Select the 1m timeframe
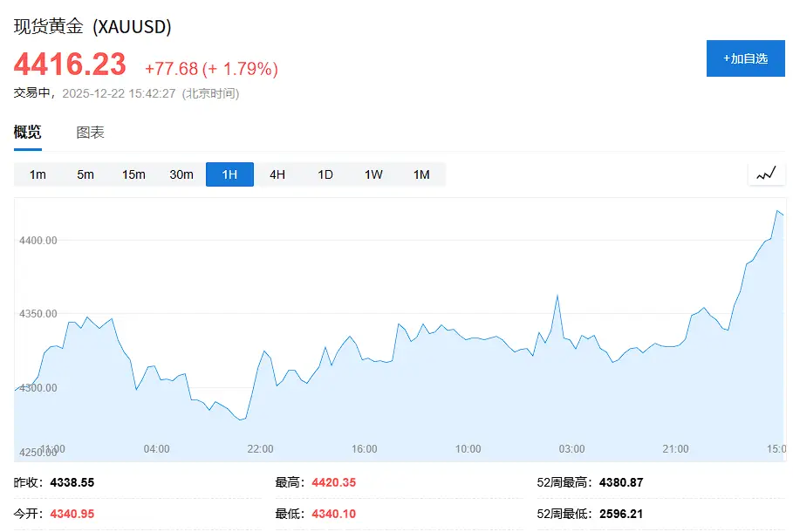 [38, 174]
